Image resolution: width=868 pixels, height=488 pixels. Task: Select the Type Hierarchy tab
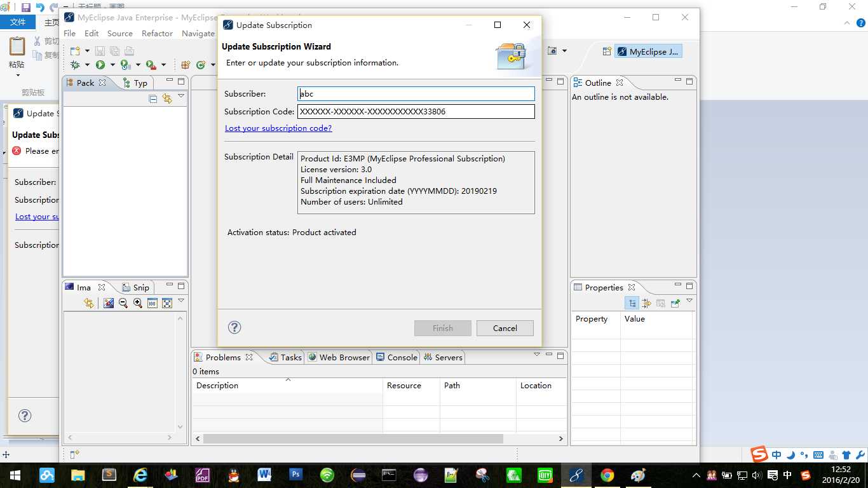135,83
